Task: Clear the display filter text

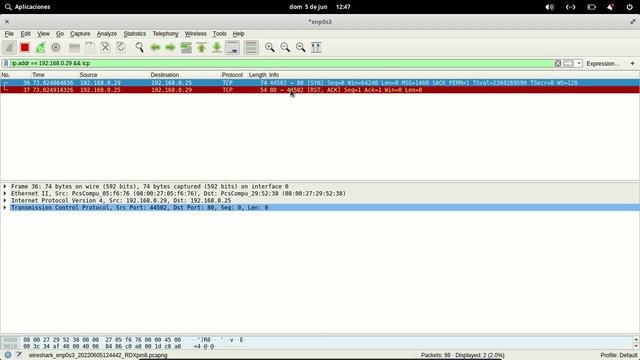Action: coord(558,63)
